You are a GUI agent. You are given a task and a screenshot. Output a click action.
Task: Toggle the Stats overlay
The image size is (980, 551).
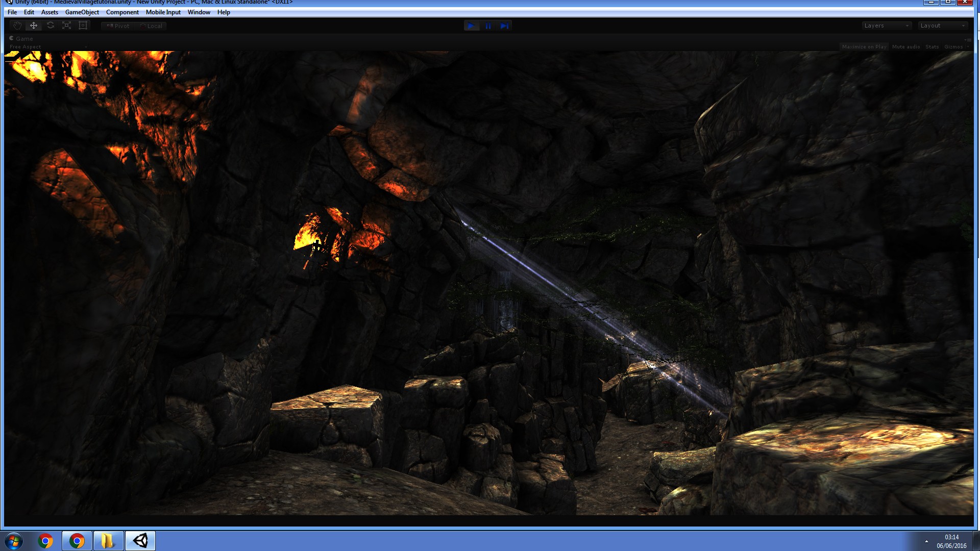point(932,47)
